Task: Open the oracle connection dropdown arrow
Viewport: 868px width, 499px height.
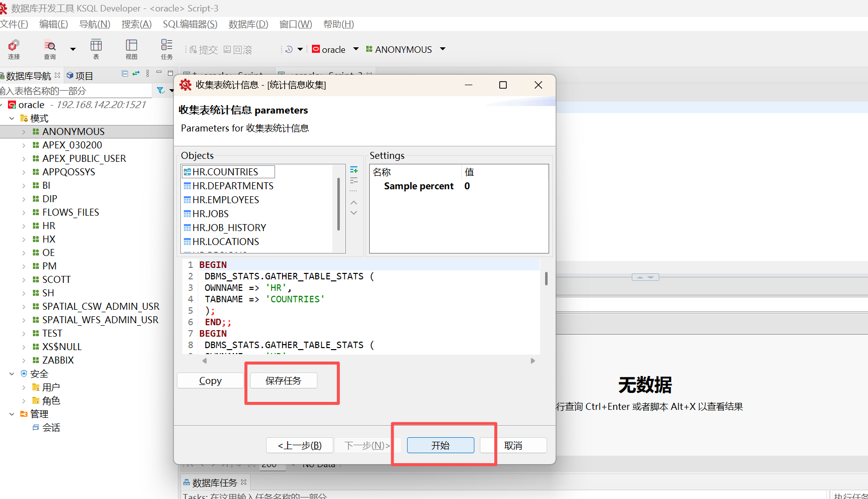Action: coord(356,49)
